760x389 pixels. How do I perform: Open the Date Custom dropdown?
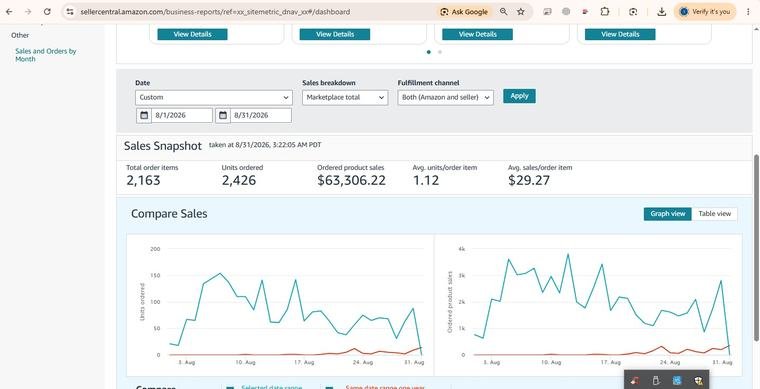(x=214, y=97)
